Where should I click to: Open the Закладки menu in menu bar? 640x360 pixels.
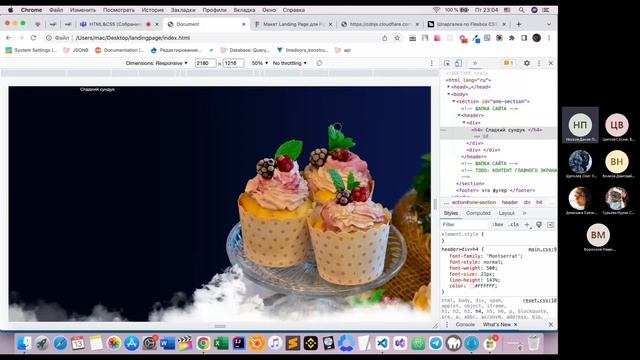click(x=182, y=10)
